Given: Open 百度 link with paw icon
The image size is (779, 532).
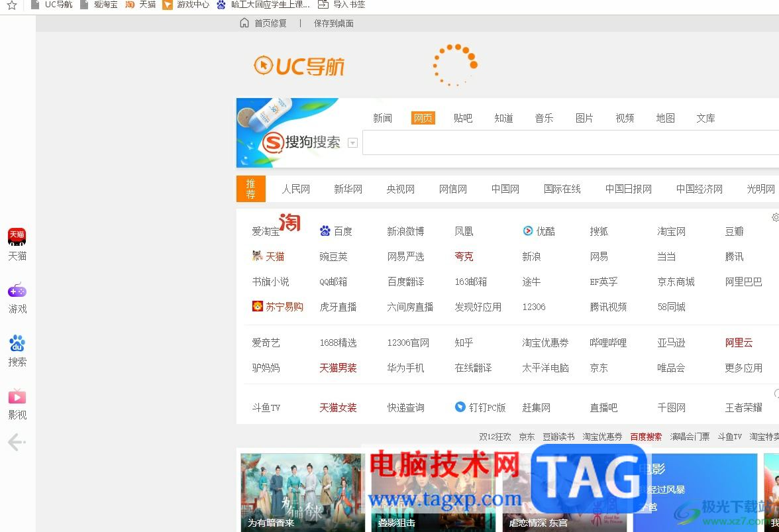Looking at the screenshot, I should (x=336, y=231).
